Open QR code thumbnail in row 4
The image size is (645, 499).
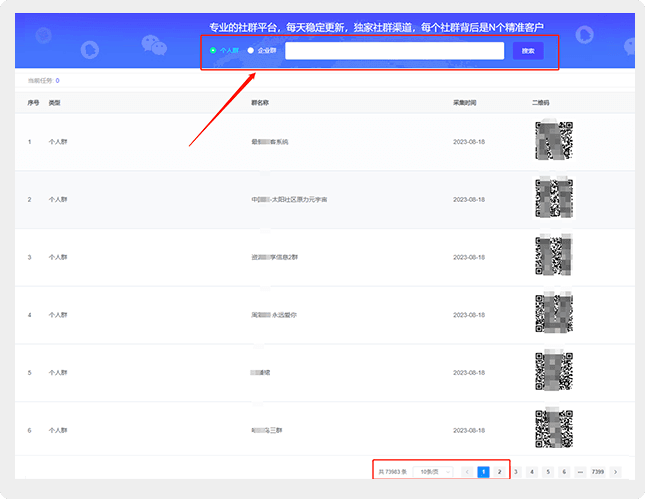pyautogui.click(x=554, y=314)
